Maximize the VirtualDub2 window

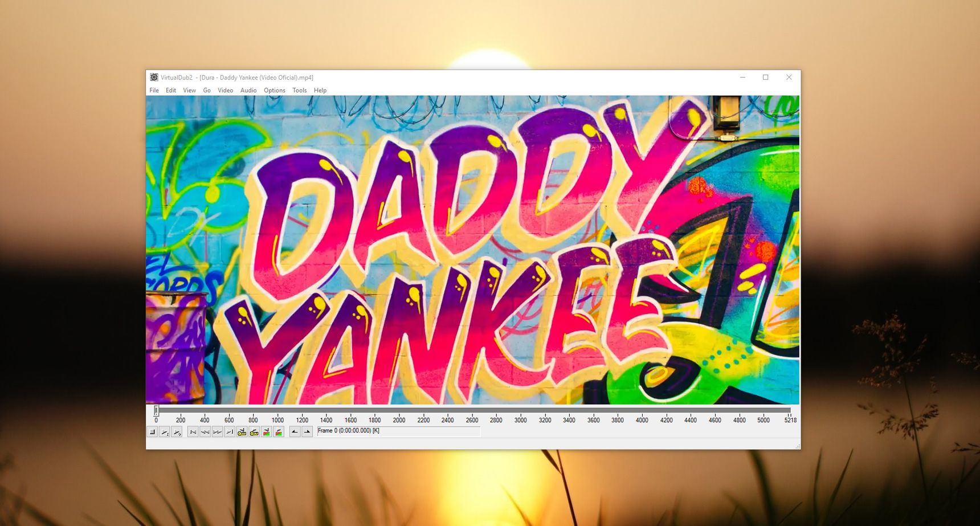tap(766, 78)
